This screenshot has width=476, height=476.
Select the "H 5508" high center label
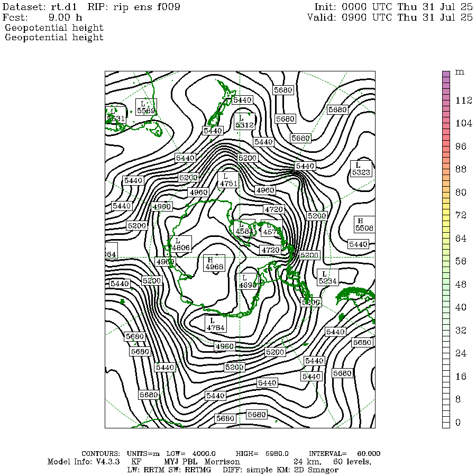364,224
